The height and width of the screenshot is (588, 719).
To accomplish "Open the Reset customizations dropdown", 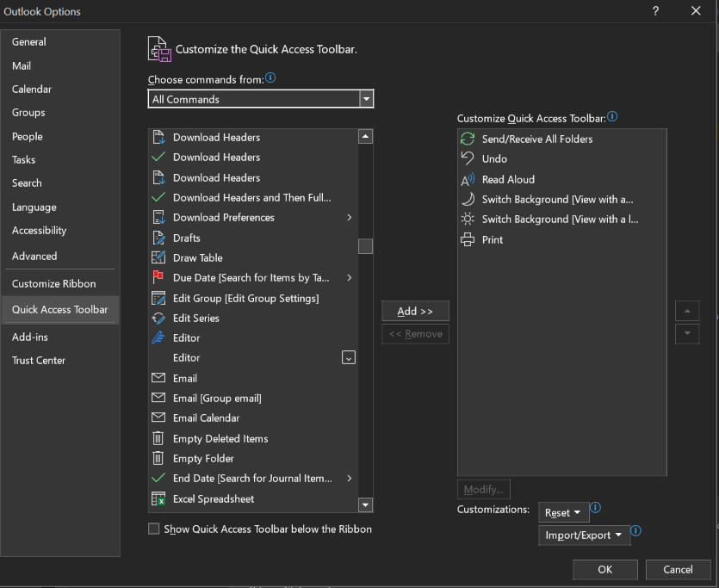I will (563, 512).
